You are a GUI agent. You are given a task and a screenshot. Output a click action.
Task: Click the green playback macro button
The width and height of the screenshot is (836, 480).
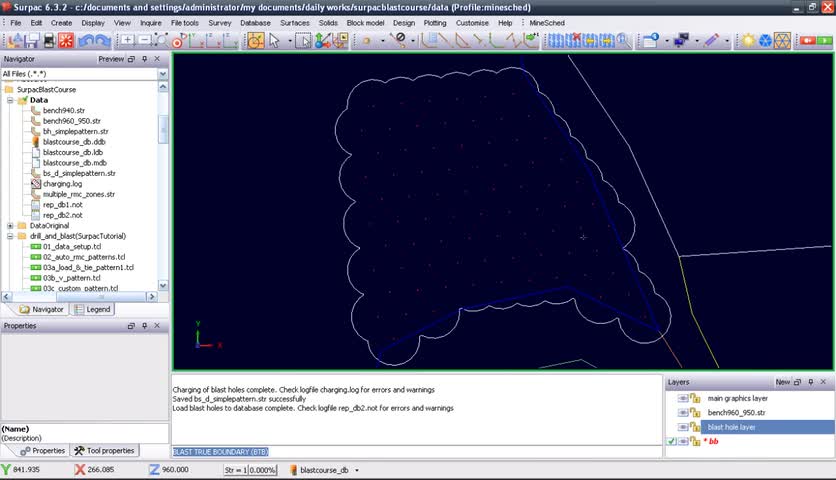[824, 41]
